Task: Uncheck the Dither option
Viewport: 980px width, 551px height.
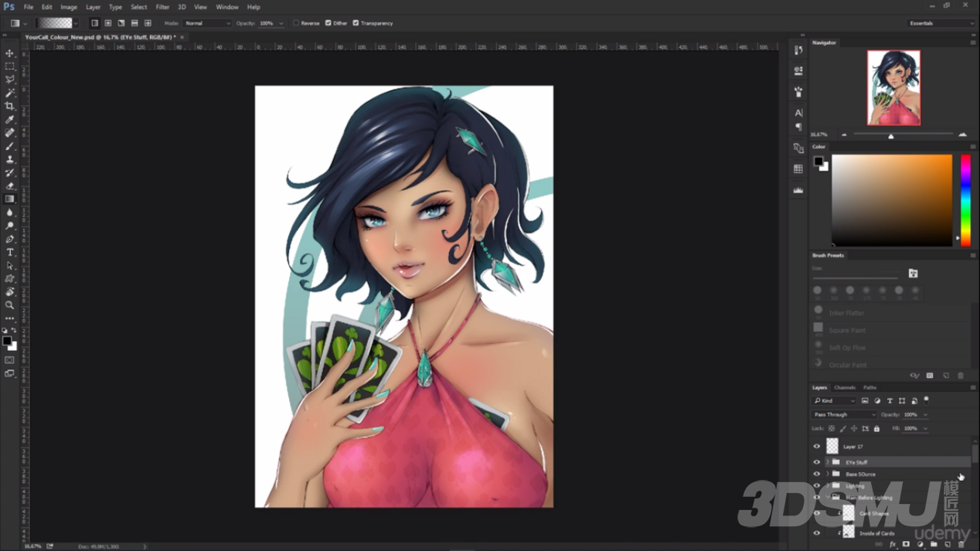Action: [328, 23]
